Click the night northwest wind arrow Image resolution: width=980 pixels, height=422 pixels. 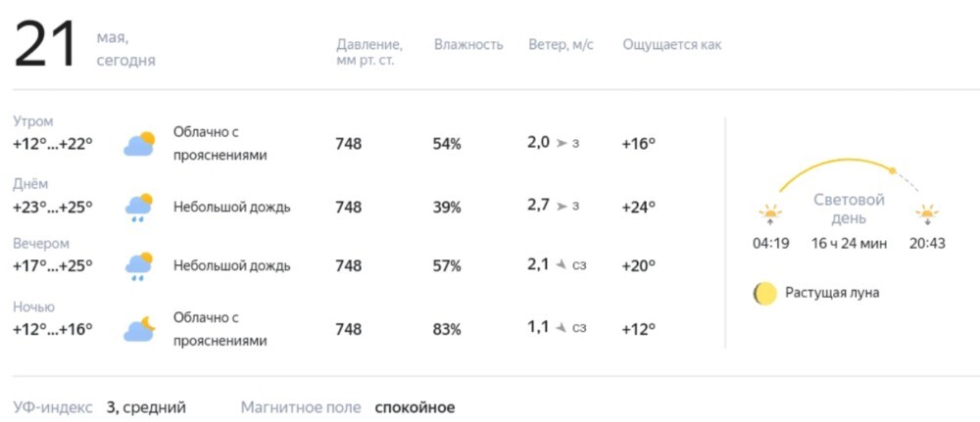pyautogui.click(x=562, y=327)
